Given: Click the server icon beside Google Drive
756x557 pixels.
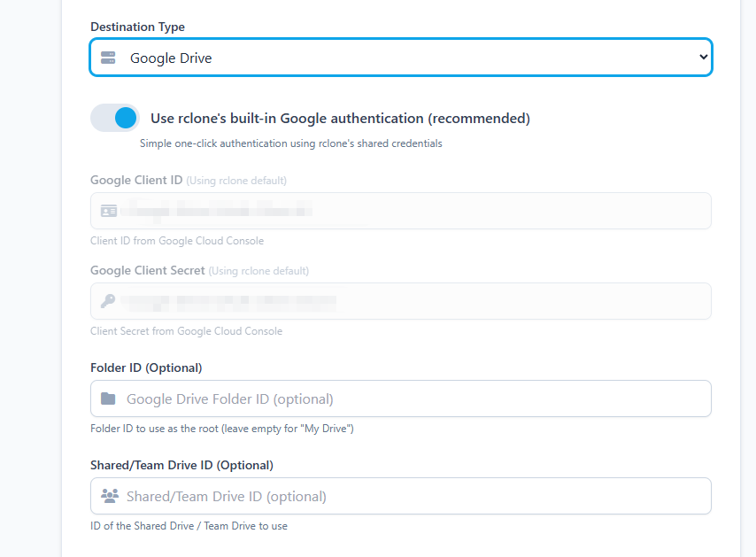Looking at the screenshot, I should [108, 58].
